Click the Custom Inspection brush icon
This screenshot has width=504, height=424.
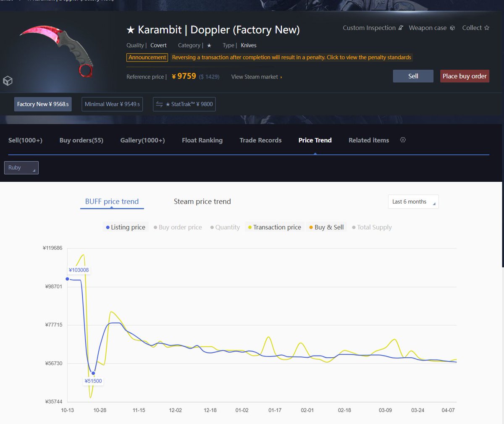pos(401,28)
